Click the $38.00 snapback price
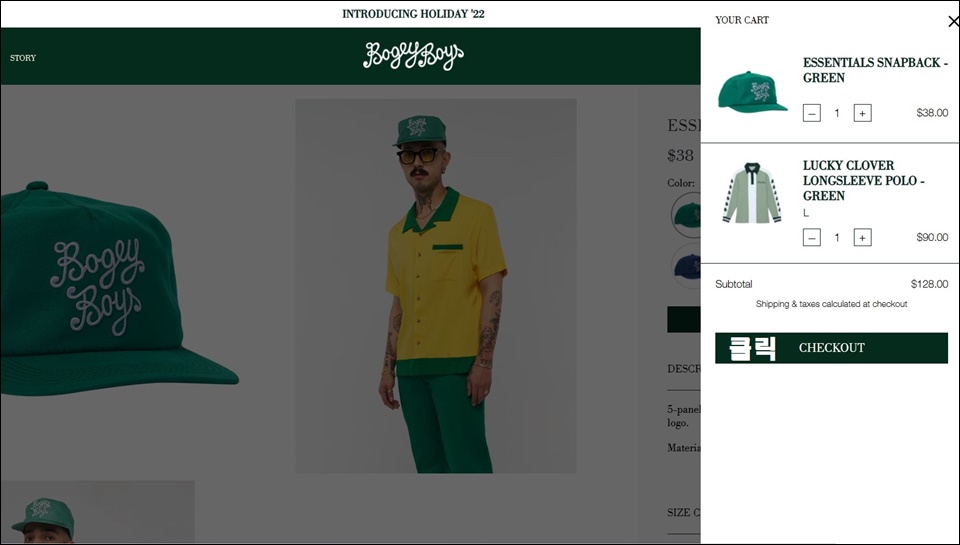This screenshot has width=960, height=545. (x=932, y=113)
